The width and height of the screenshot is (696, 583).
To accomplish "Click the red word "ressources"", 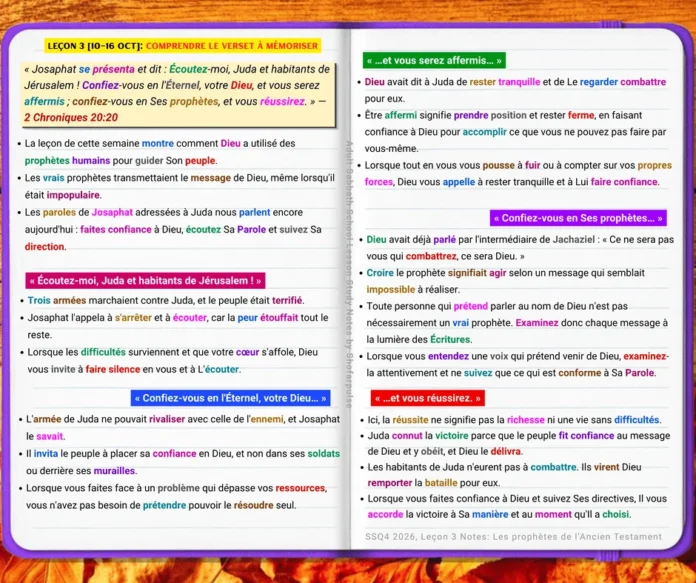I will point(301,488).
